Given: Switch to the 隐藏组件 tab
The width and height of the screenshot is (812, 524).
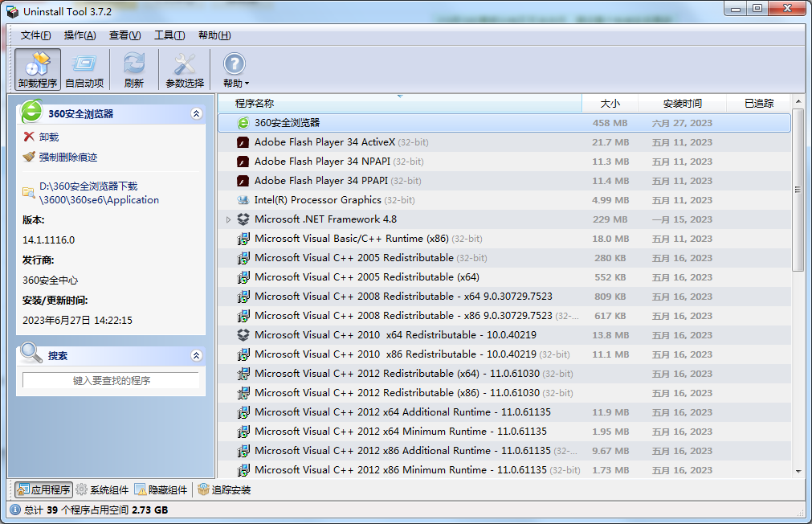Looking at the screenshot, I should tap(161, 489).
